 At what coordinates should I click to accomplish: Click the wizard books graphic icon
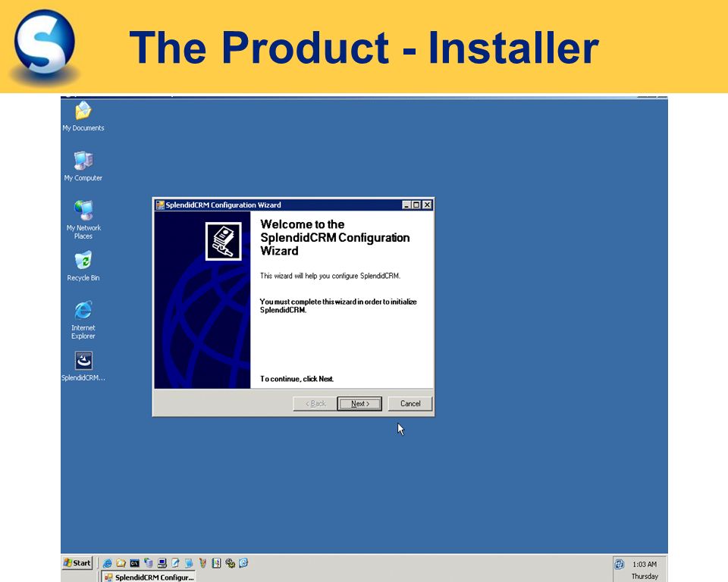pos(223,241)
